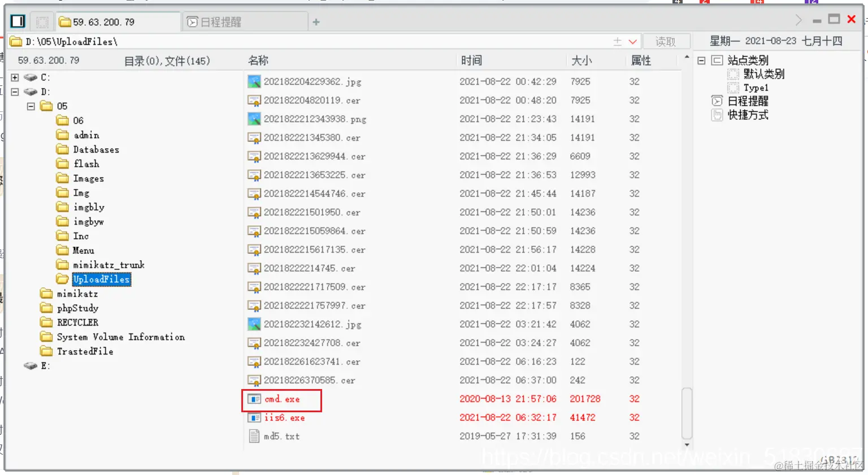The image size is (868, 475).
Task: Select file 20218226370585.cer
Action: (x=310, y=380)
